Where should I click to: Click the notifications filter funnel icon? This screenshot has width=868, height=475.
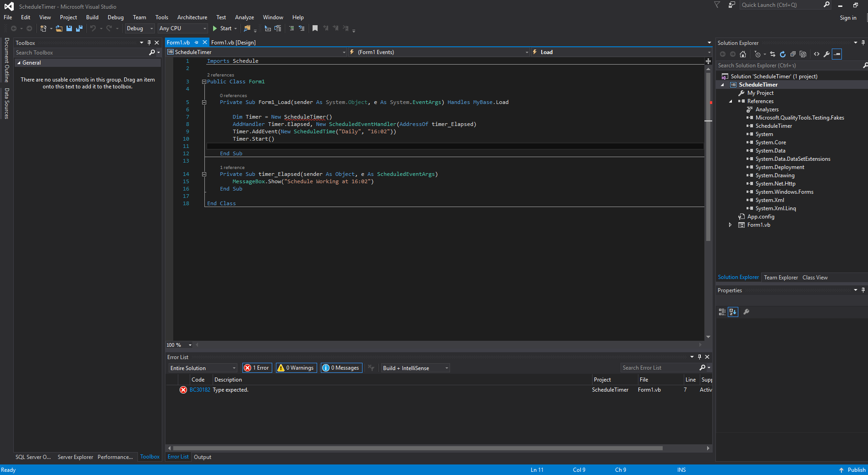(x=717, y=5)
